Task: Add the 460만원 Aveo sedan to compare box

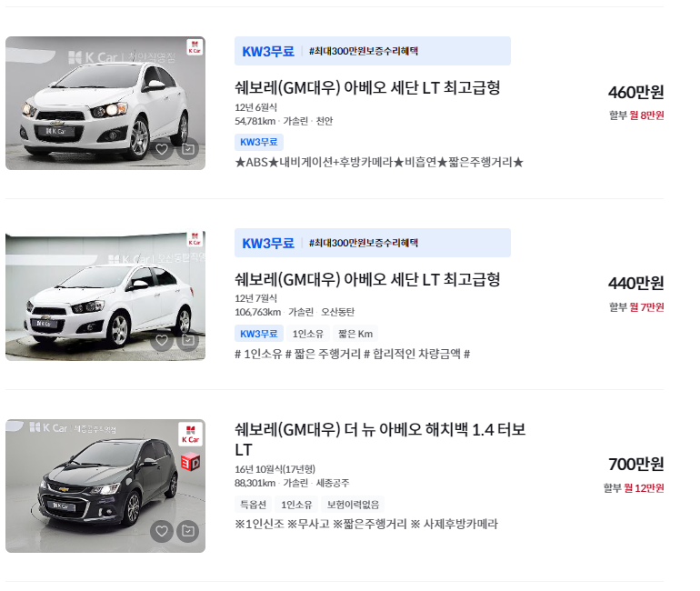Action: coord(188,149)
